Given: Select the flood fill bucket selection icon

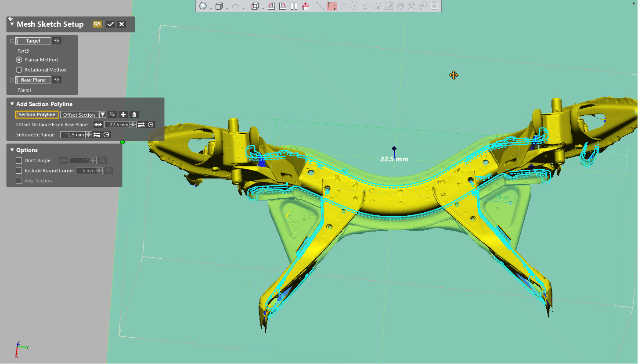Looking at the screenshot, I should pos(400,6).
